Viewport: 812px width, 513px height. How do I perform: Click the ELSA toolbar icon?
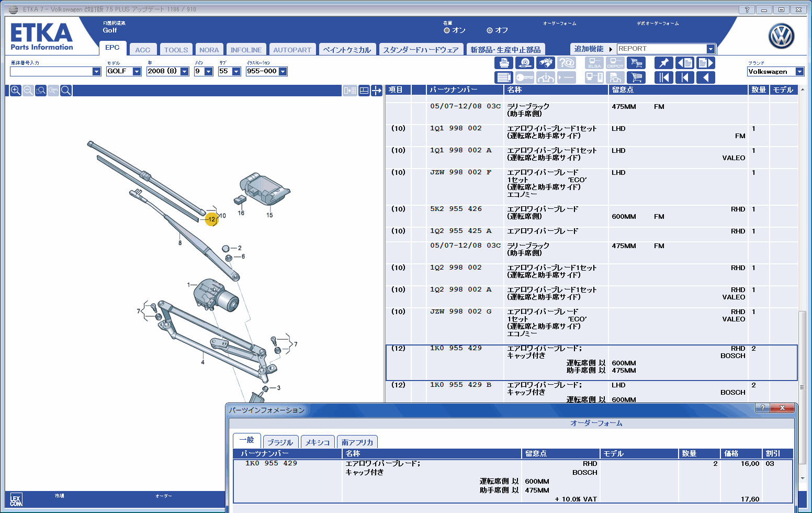tap(594, 63)
